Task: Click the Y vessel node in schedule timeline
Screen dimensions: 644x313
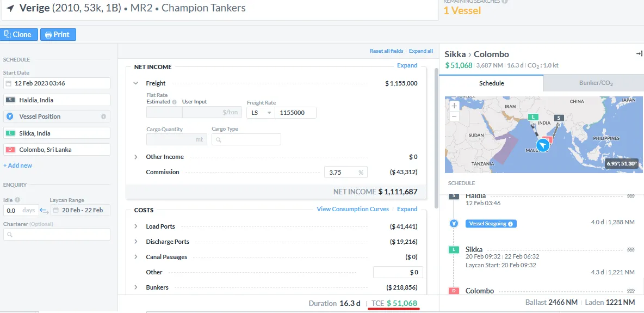Action: click(x=454, y=224)
